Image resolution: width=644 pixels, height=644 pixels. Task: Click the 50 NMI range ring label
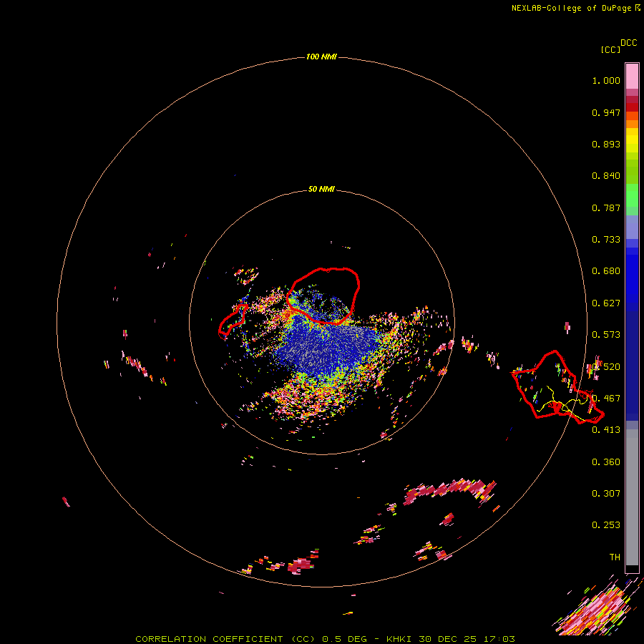coord(321,189)
